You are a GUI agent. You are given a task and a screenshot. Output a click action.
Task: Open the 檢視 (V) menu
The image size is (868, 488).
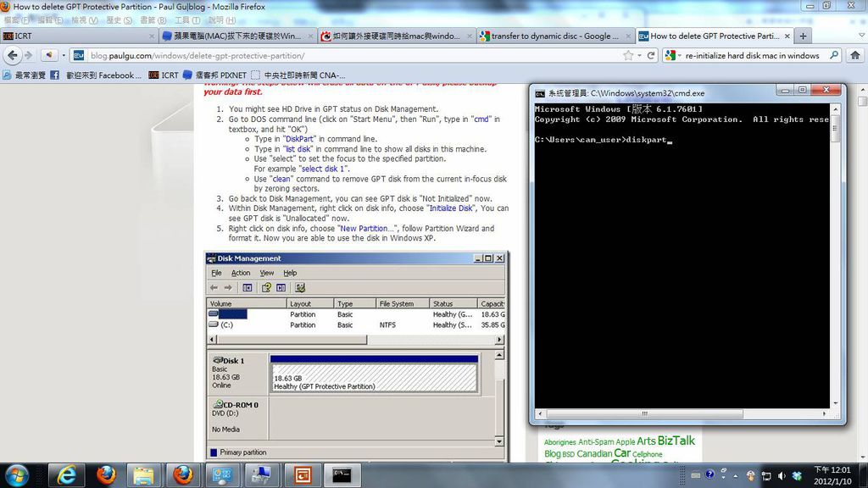(x=85, y=20)
